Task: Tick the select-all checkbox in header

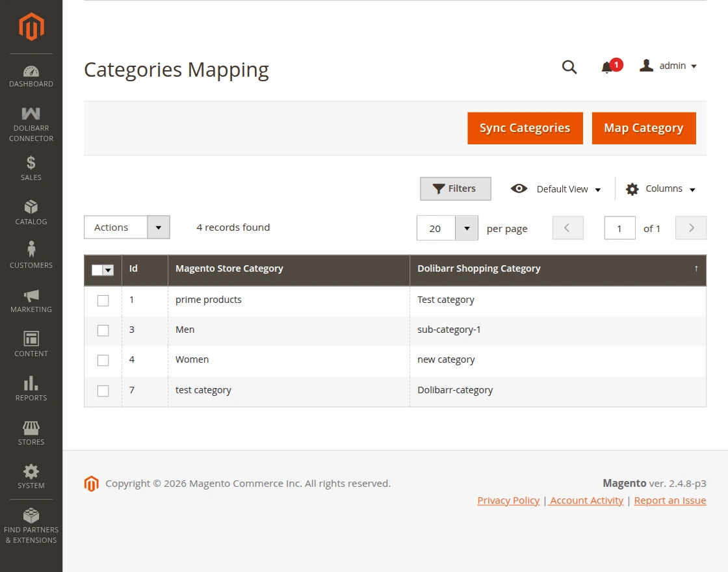Action: click(98, 269)
